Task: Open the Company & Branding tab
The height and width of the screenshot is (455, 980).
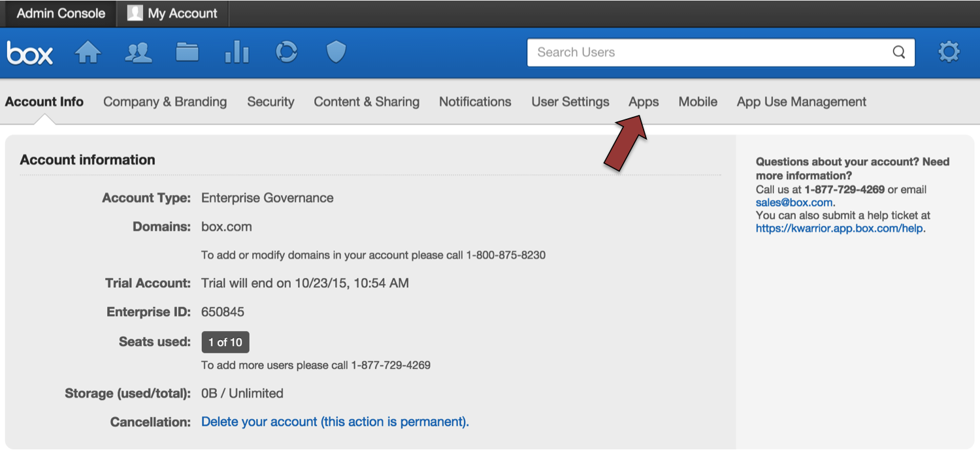Action: tap(165, 102)
